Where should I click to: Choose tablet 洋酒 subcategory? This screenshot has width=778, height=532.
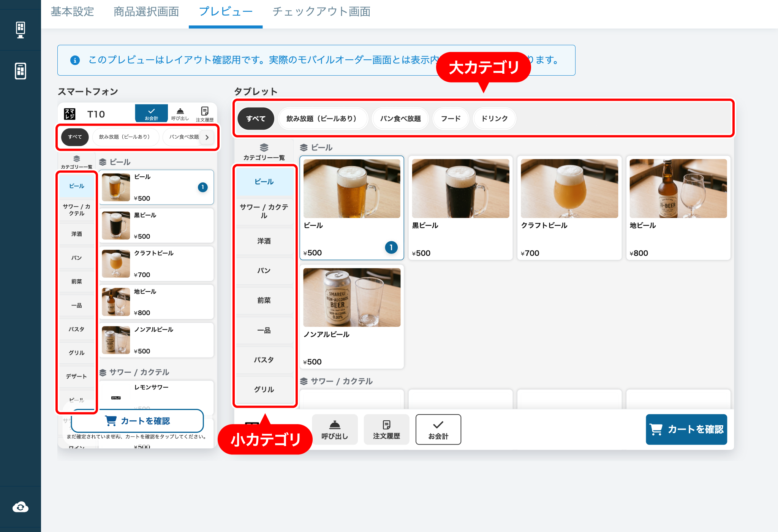coord(264,241)
